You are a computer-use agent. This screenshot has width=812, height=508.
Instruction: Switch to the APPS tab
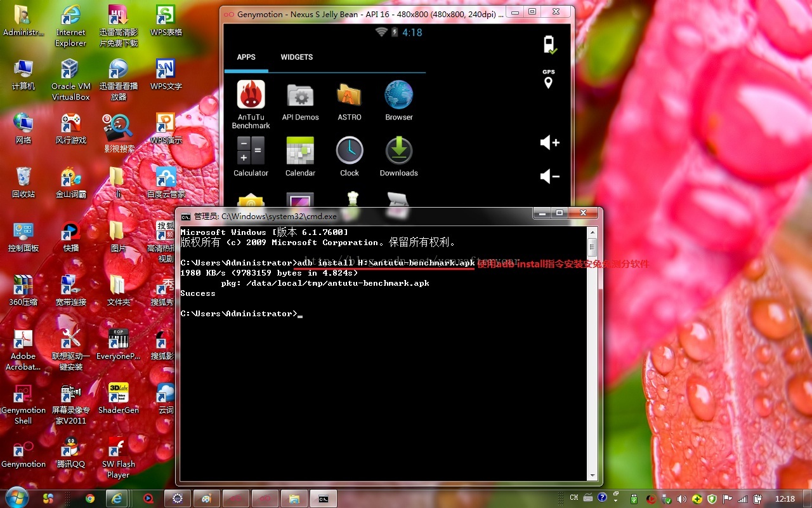[246, 57]
